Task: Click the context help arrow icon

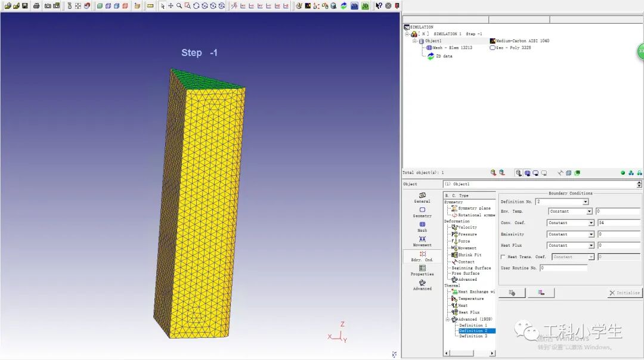Action: [379, 6]
